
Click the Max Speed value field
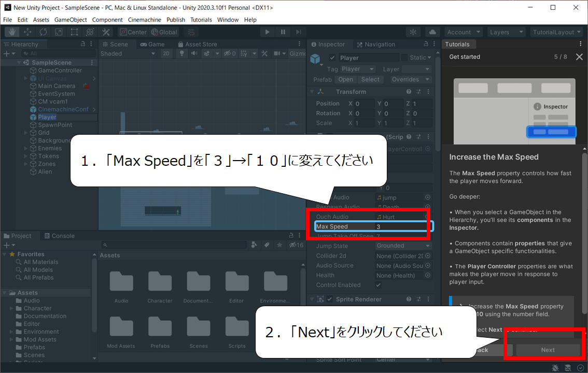(x=403, y=226)
